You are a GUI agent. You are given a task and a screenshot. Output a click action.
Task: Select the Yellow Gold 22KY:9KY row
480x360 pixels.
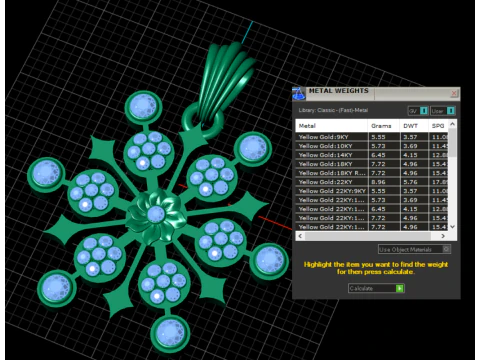click(372, 191)
